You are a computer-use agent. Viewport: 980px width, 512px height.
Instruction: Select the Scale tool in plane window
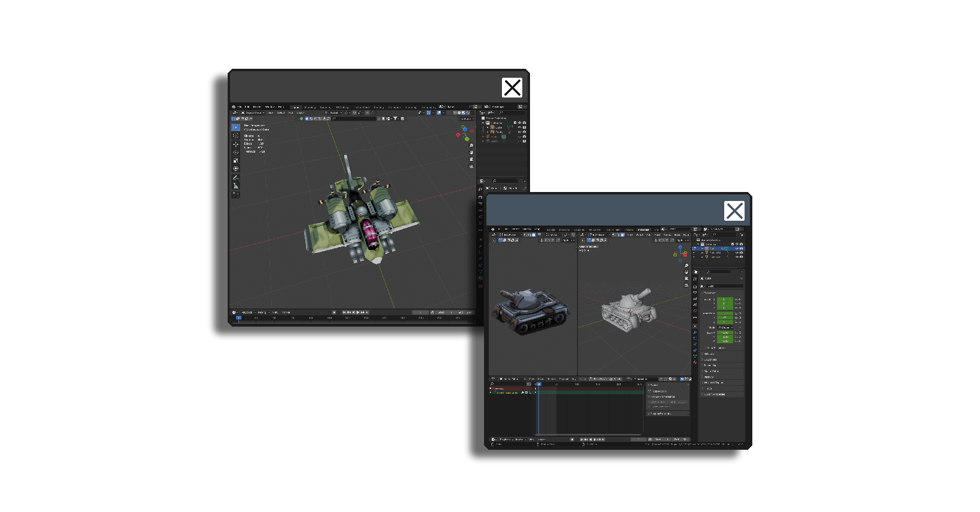[x=235, y=161]
